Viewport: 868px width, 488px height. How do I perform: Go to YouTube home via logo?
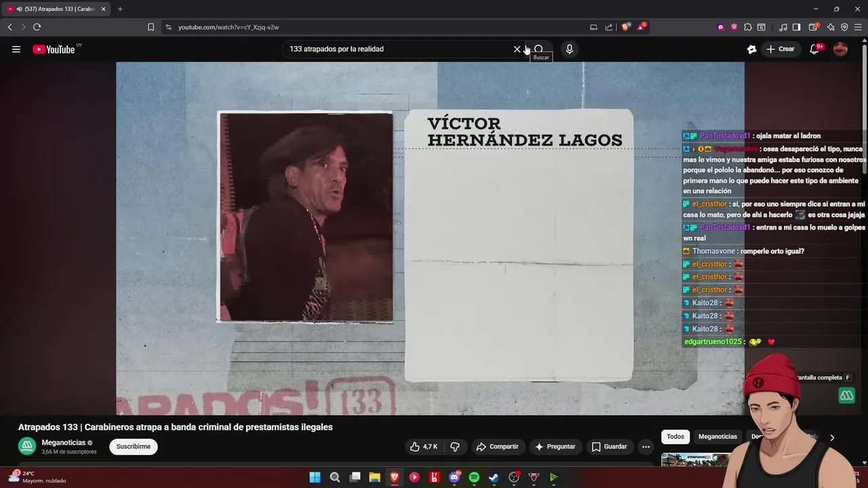[54, 49]
